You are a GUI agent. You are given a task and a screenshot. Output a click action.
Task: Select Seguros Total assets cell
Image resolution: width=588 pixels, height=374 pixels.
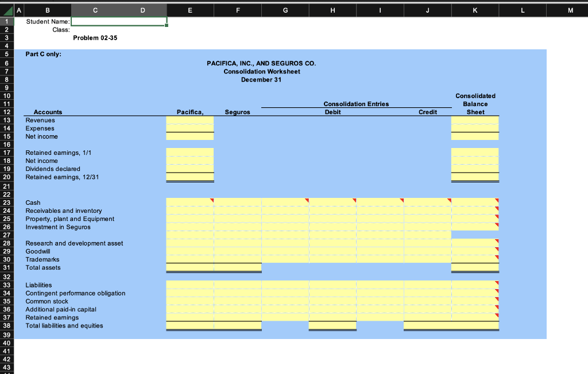(x=238, y=267)
